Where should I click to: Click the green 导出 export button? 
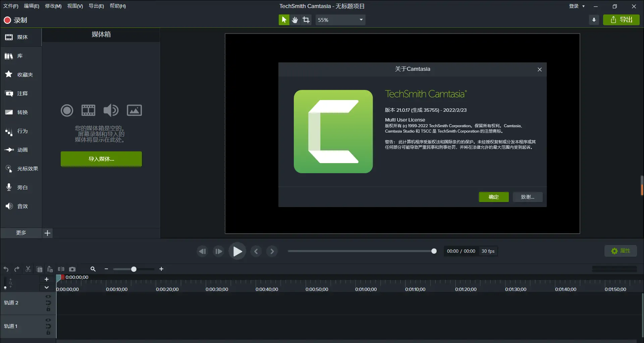621,20
